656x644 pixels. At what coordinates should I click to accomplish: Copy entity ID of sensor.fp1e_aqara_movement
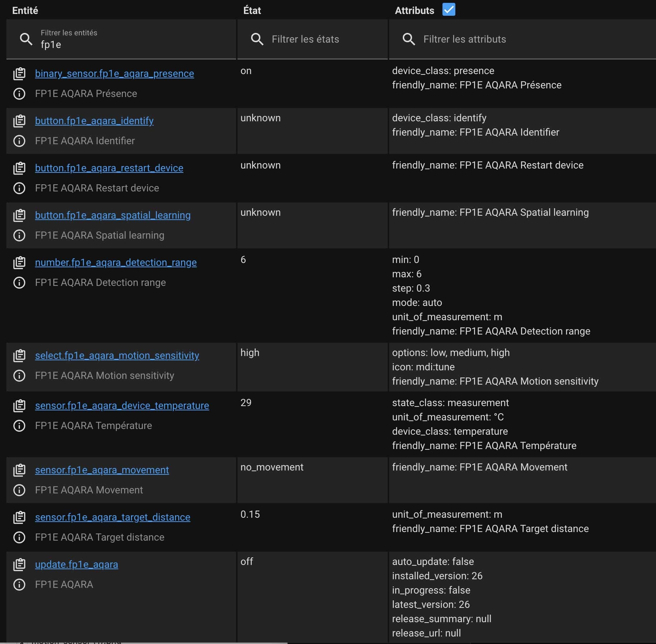[19, 470]
